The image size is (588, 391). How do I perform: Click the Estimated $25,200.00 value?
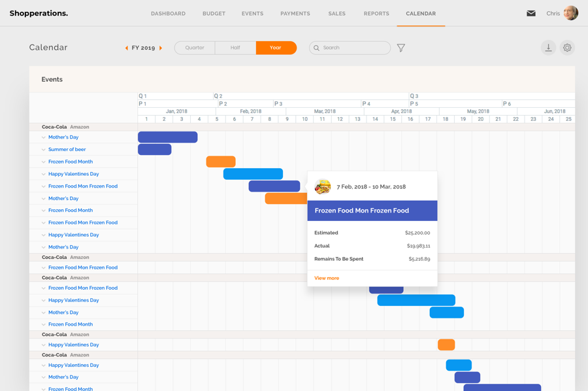pos(417,233)
